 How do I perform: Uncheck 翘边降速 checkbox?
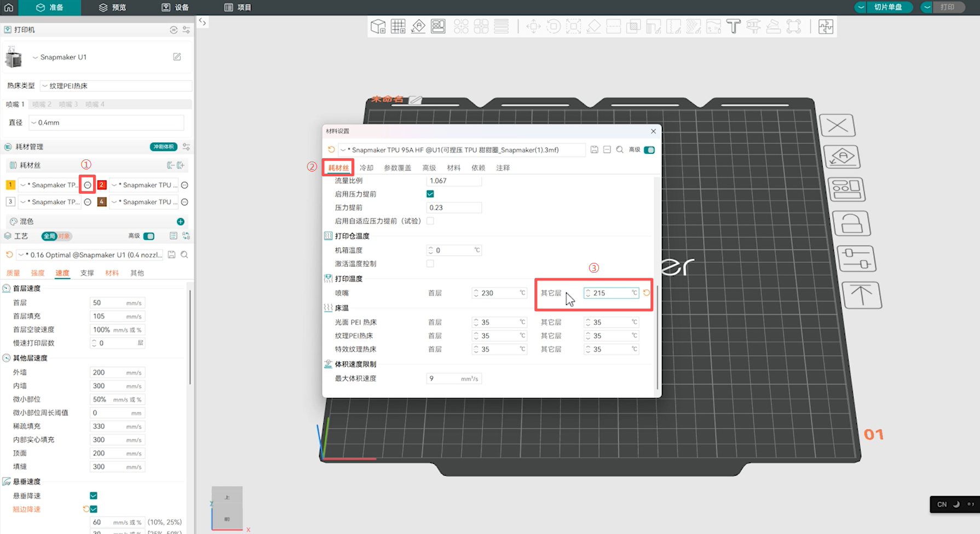[x=94, y=509]
